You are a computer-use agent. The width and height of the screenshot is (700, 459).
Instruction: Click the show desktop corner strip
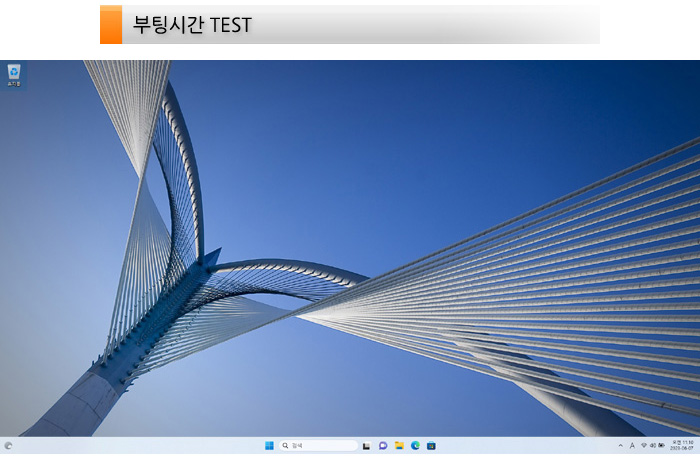coord(698,446)
